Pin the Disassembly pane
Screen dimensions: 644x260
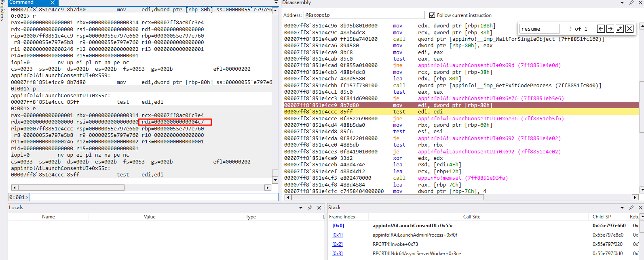pyautogui.click(x=631, y=3)
